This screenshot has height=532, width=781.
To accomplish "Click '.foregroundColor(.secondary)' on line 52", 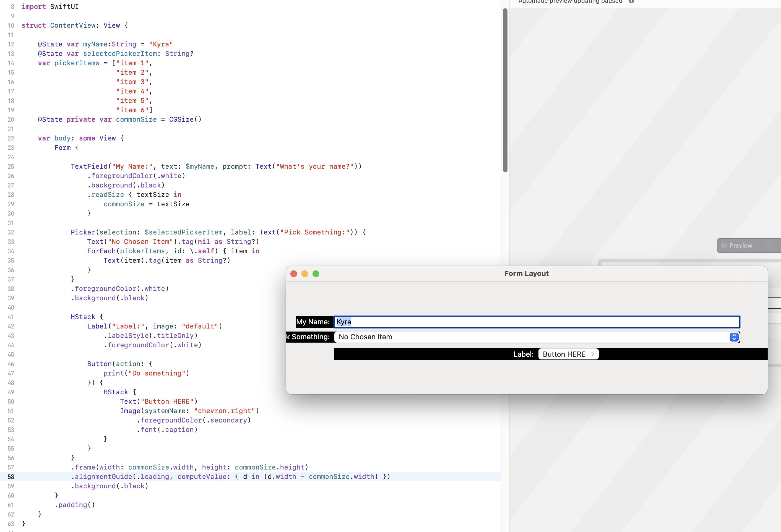I will click(x=193, y=420).
